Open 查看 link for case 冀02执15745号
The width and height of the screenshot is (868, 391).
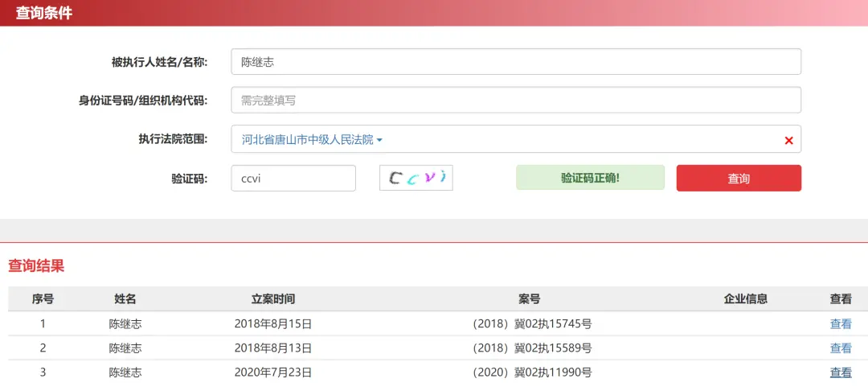[841, 324]
